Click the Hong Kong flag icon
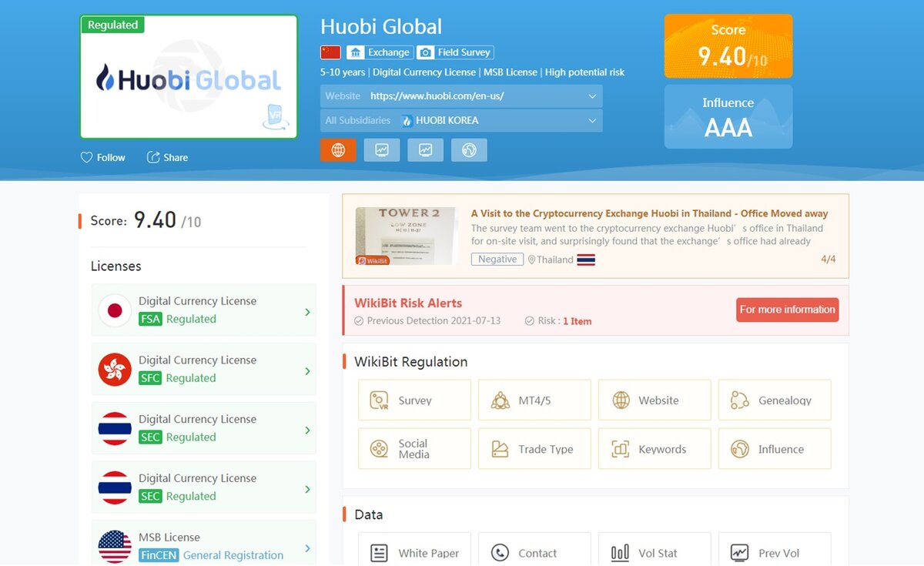 [x=115, y=370]
